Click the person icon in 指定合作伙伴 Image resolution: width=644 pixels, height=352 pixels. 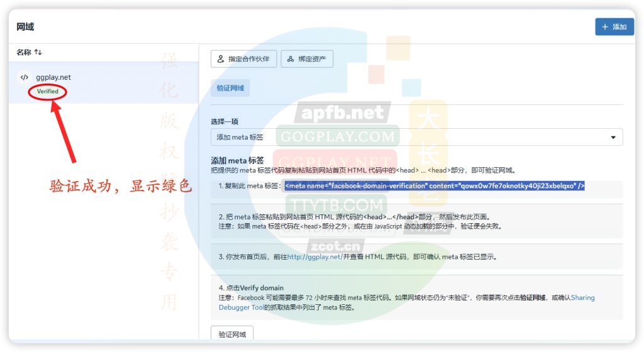[221, 59]
